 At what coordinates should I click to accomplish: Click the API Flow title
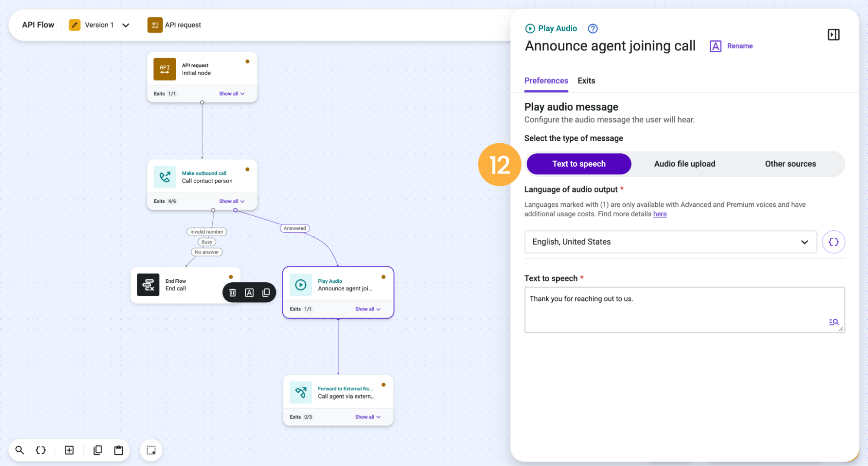tap(38, 25)
